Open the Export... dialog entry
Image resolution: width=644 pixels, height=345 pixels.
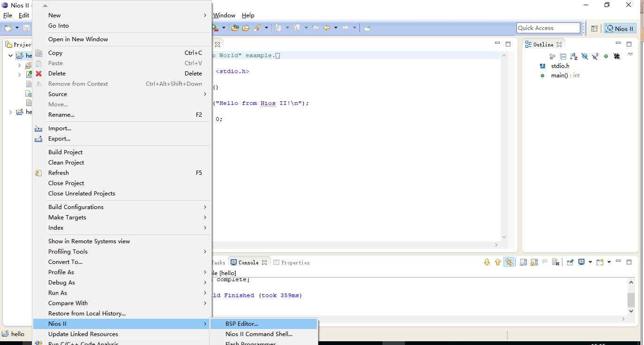(121, 139)
